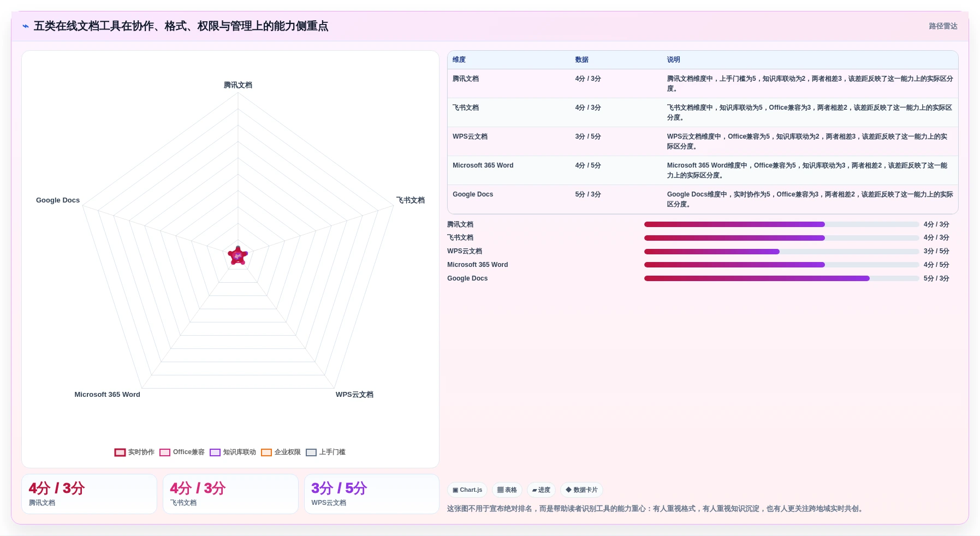
Task: Toggle the 上手门槛 legend swatch
Action: point(311,452)
